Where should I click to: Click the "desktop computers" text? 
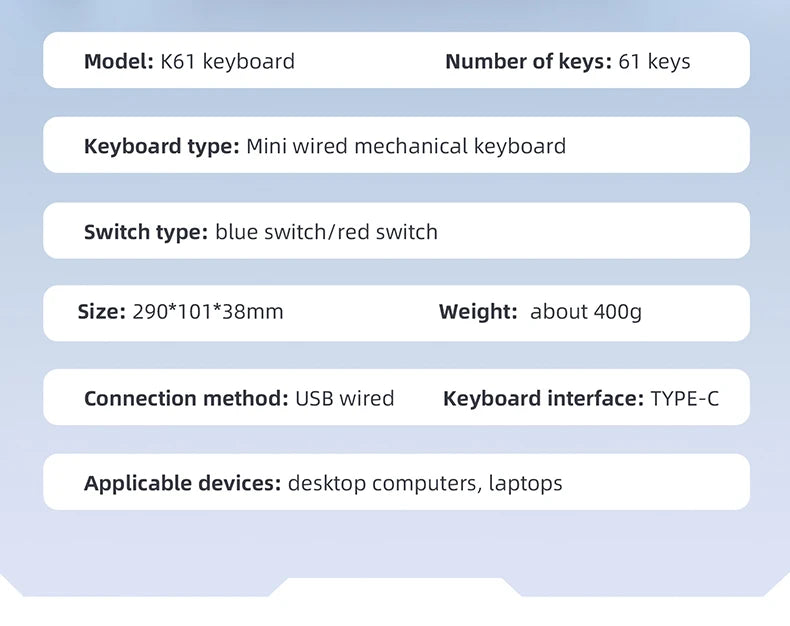(382, 484)
